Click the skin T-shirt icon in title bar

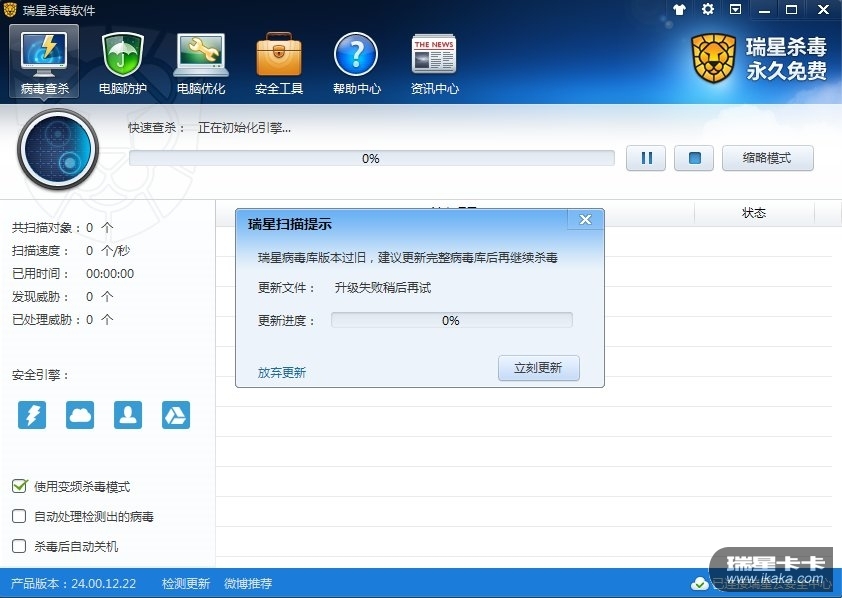(679, 9)
